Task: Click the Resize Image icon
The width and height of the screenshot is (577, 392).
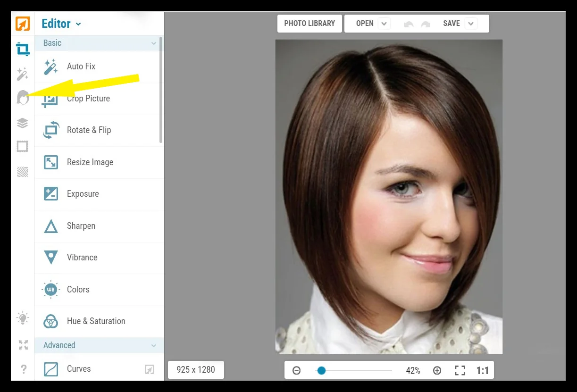Action: 51,162
